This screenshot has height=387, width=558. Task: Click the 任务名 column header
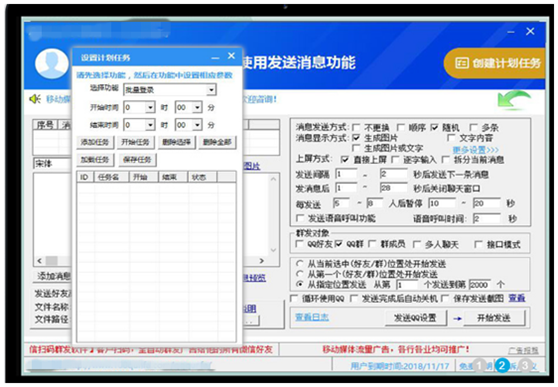111,177
